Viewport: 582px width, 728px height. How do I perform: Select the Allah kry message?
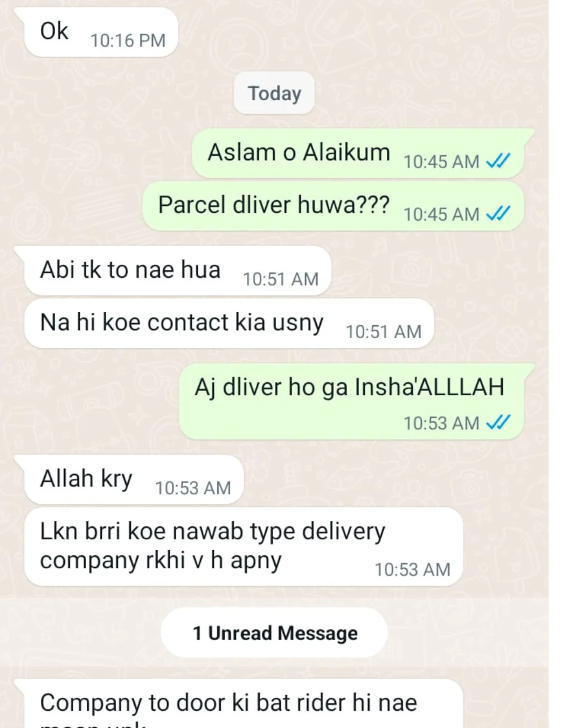134,480
